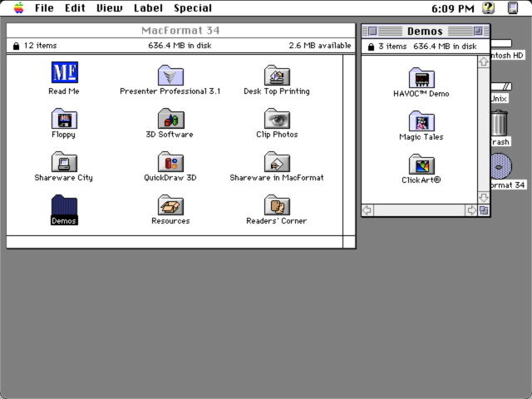Image resolution: width=532 pixels, height=399 pixels.
Task: Select the Clip Photos folder
Action: (277, 118)
